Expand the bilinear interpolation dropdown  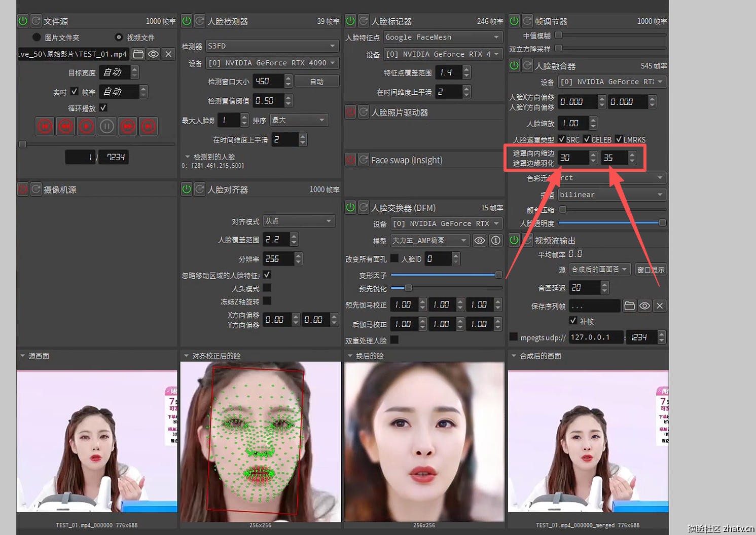point(611,195)
